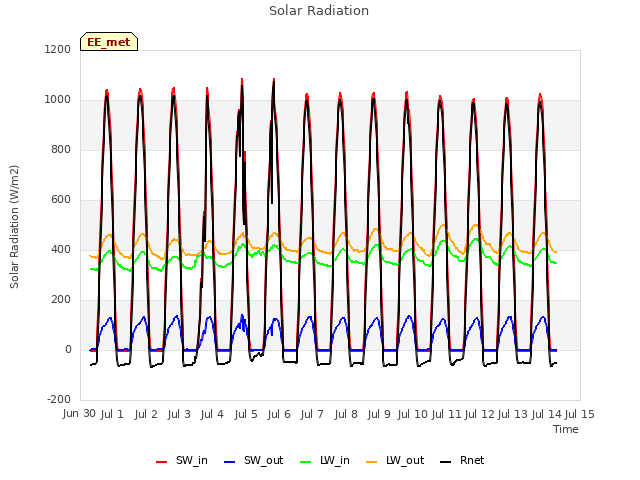Click the Time axis label
This screenshot has width=640, height=480.
(566, 429)
